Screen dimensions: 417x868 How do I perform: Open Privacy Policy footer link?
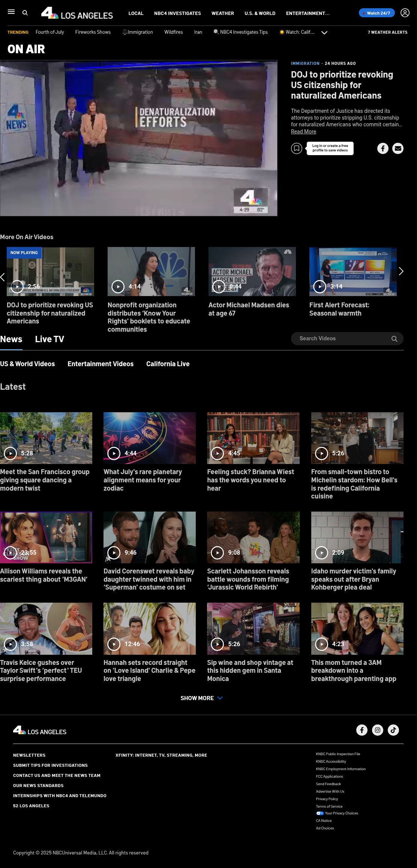click(327, 799)
